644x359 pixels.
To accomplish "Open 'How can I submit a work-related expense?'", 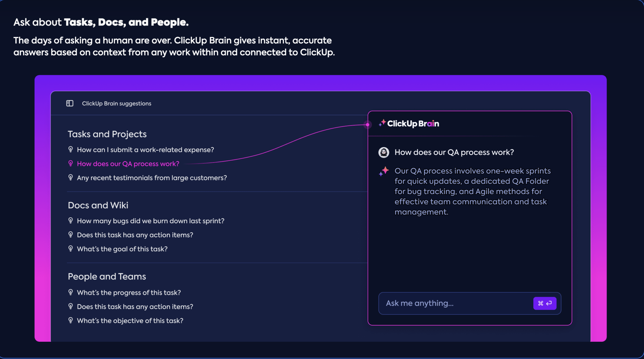I will coord(146,150).
